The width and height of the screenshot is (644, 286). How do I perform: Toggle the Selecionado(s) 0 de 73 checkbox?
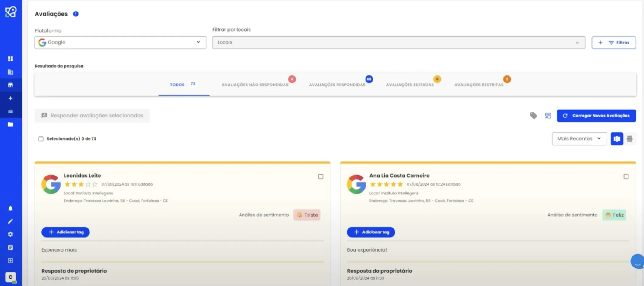pyautogui.click(x=41, y=139)
